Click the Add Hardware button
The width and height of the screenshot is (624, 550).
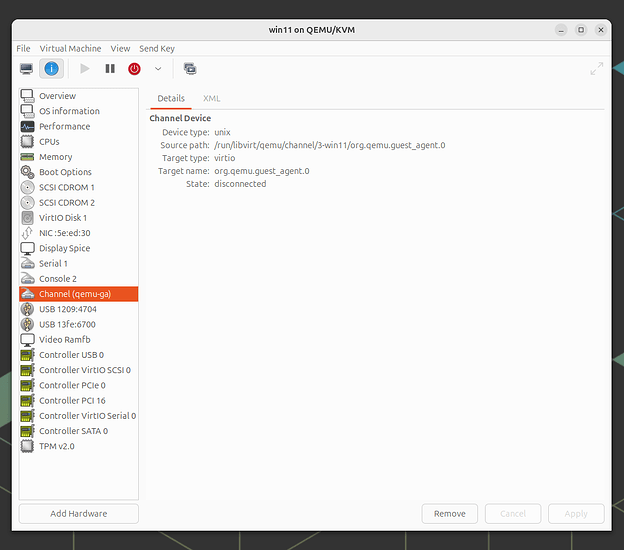[x=79, y=513]
